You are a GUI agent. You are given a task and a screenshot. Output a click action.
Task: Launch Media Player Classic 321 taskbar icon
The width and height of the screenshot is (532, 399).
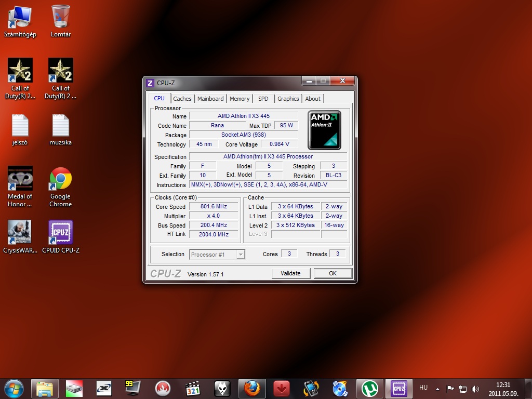point(192,389)
